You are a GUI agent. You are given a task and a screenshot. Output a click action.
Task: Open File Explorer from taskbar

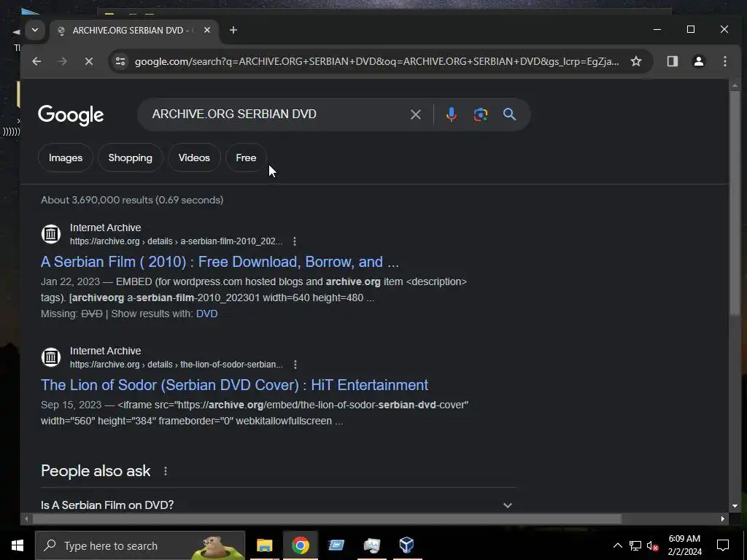(264, 545)
